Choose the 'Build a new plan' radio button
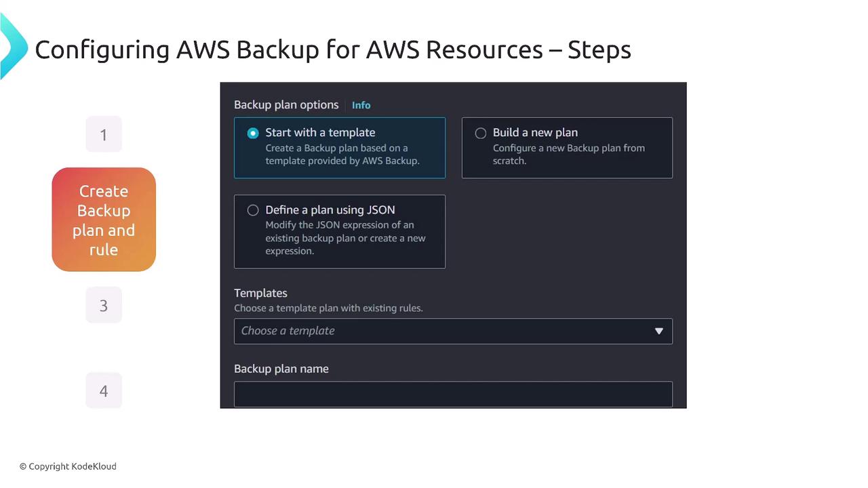 tap(481, 134)
